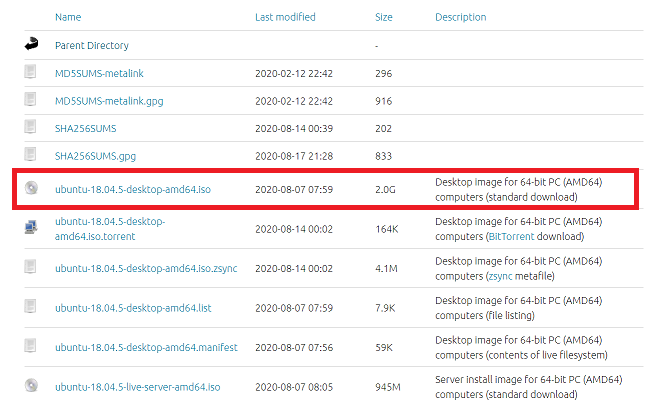Sort the listing by Description column
The width and height of the screenshot is (655, 404).
click(x=461, y=17)
